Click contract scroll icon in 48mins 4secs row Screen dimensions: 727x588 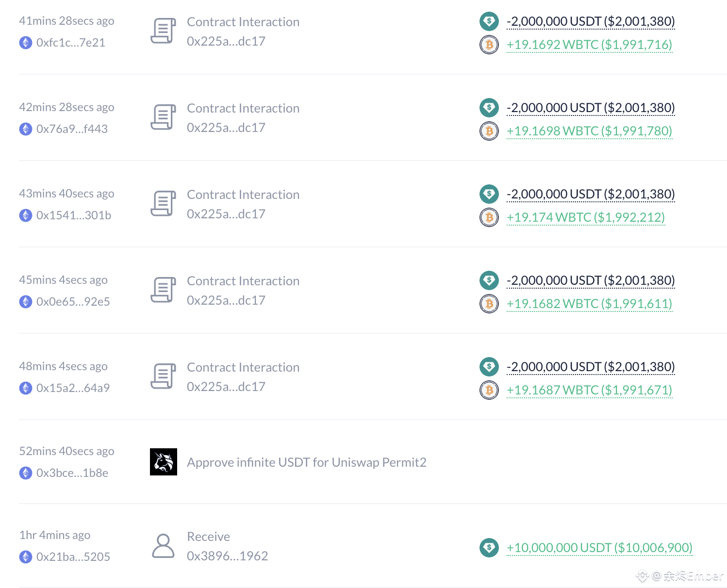[163, 376]
